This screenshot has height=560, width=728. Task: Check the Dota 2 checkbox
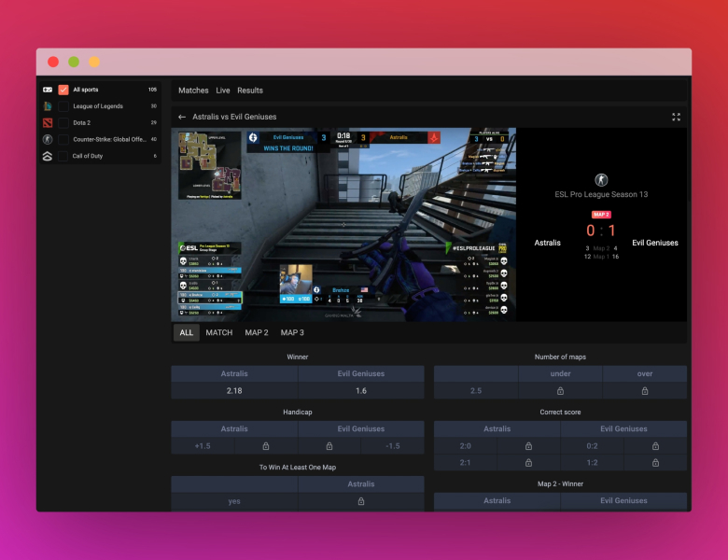pyautogui.click(x=63, y=123)
